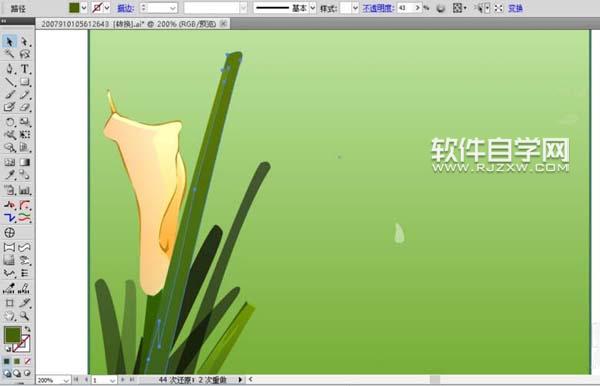Screen dimensions: 600x386
Task: Click the horizontal scrollbar thumb
Action: (x=435, y=379)
